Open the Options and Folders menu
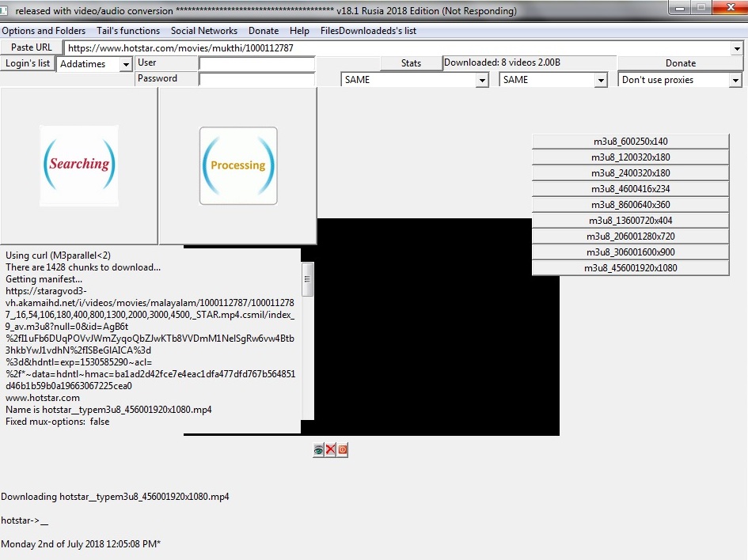Viewport: 748px width, 560px height. click(x=44, y=31)
